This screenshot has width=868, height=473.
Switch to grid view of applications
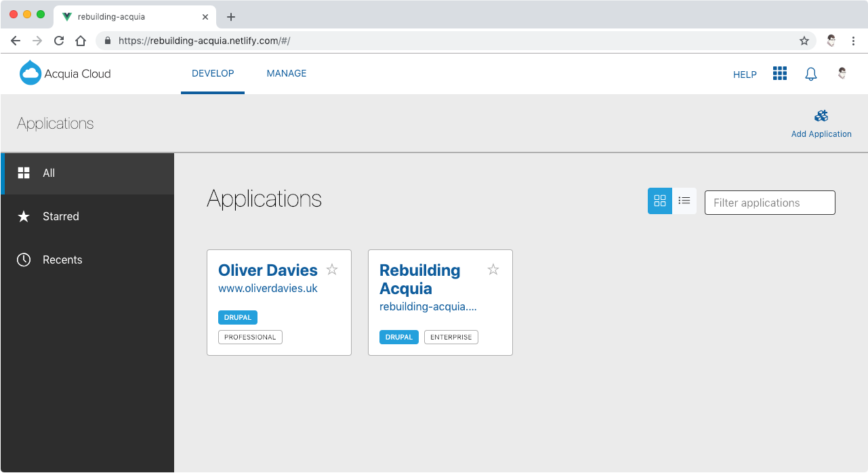coord(660,201)
